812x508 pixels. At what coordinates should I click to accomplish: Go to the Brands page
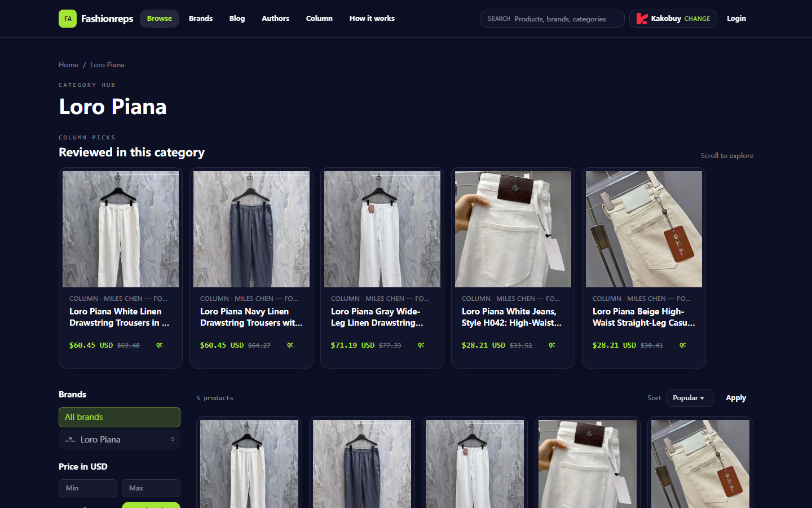[201, 19]
